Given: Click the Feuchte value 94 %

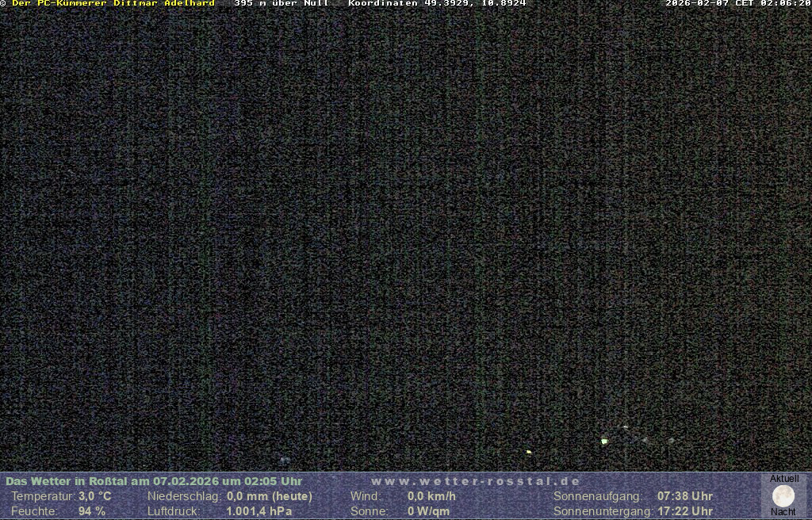Looking at the screenshot, I should [91, 511].
